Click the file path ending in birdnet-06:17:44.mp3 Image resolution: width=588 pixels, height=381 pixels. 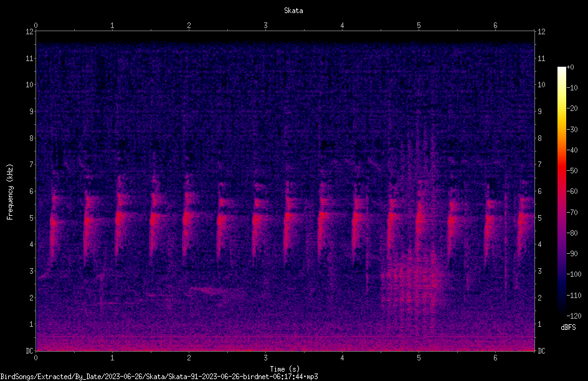tap(159, 377)
